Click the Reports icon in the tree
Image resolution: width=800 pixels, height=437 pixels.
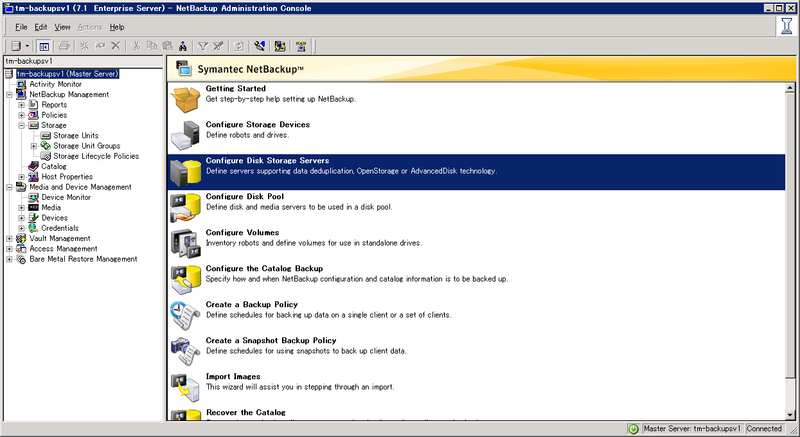tap(33, 105)
